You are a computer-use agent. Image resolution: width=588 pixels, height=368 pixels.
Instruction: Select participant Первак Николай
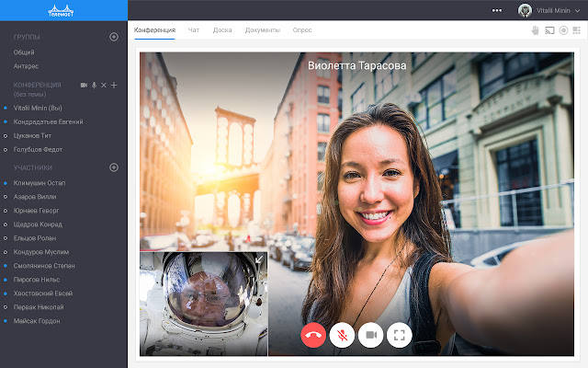(39, 307)
